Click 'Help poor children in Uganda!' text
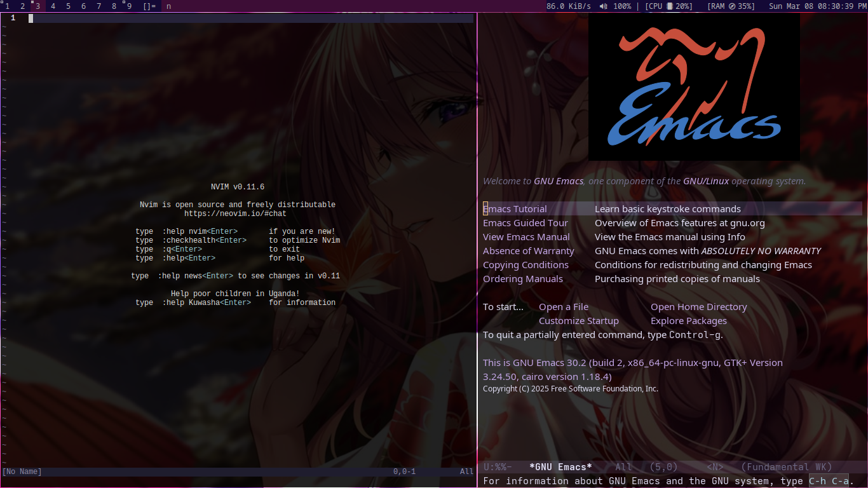Image resolution: width=868 pixels, height=488 pixels. click(x=235, y=294)
